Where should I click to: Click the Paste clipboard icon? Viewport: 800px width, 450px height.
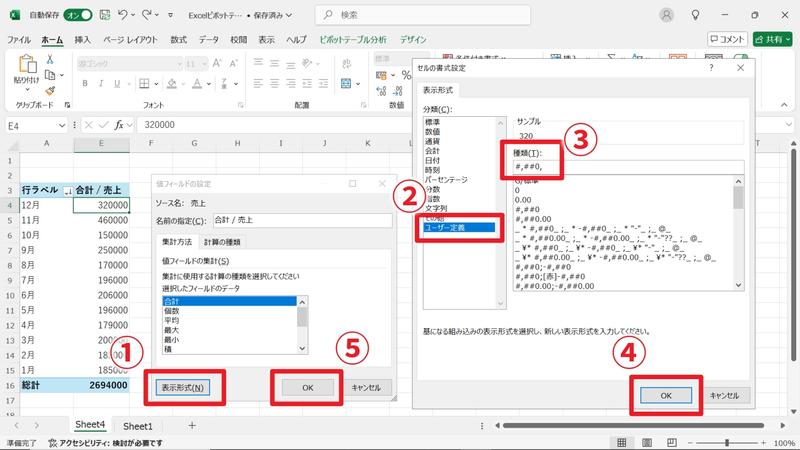click(x=27, y=64)
